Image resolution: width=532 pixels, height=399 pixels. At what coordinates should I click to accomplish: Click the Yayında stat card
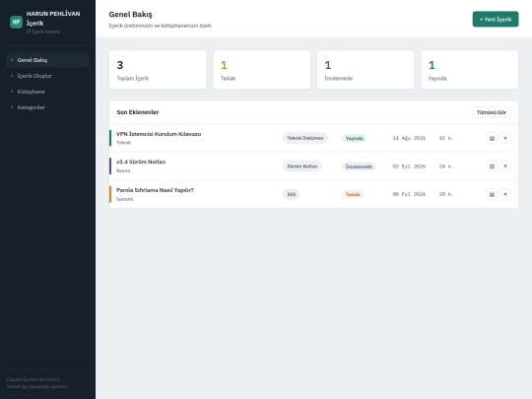point(470,70)
